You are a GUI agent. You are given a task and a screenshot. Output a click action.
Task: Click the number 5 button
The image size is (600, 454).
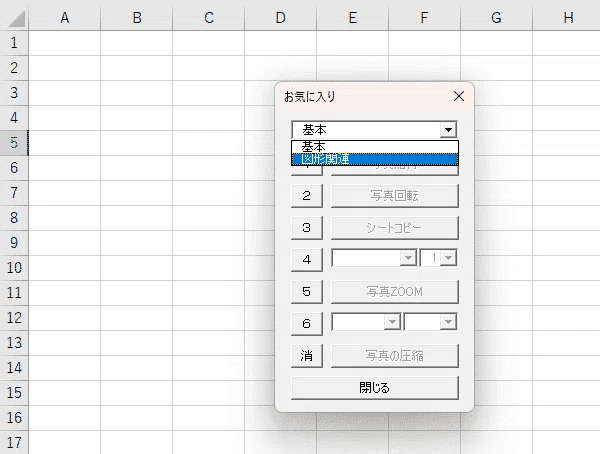click(307, 292)
